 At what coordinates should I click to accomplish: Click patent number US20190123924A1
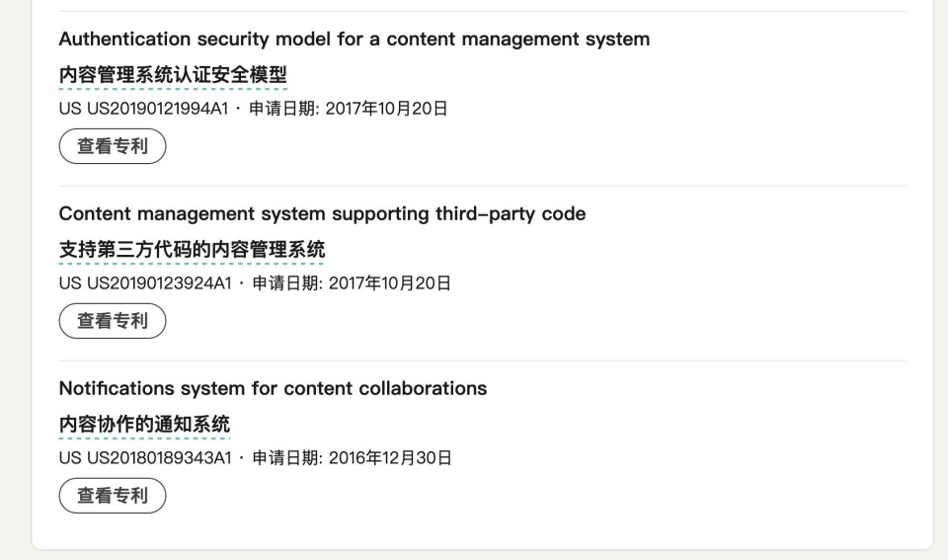[160, 283]
